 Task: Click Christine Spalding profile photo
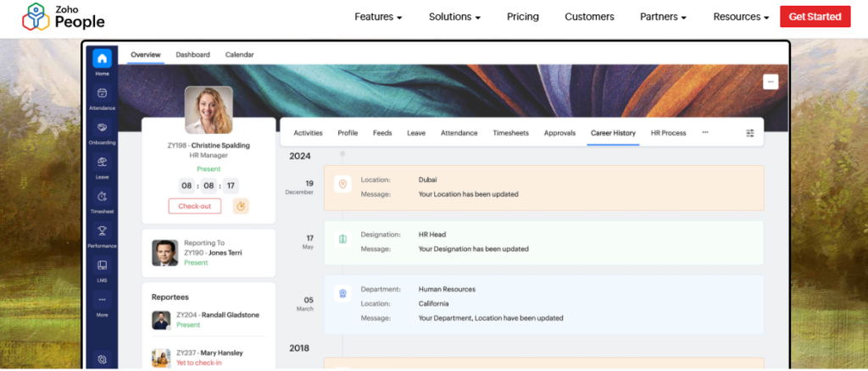209,110
